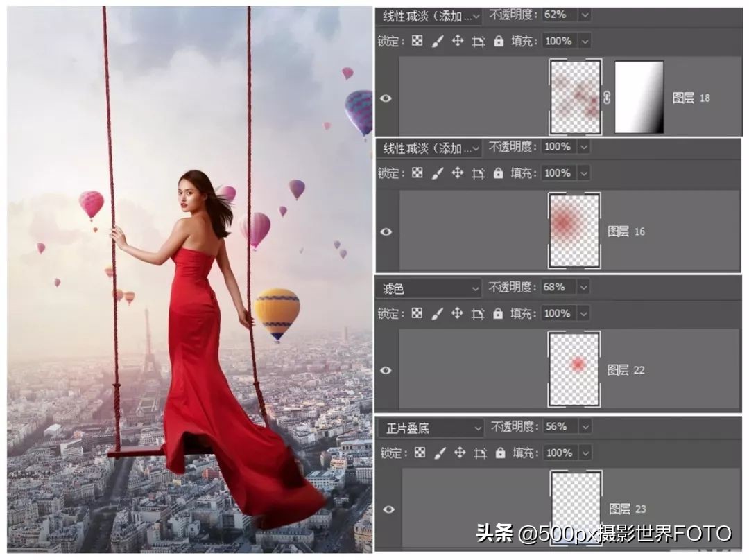Open the 滤色 blend mode dropdown

click(430, 288)
